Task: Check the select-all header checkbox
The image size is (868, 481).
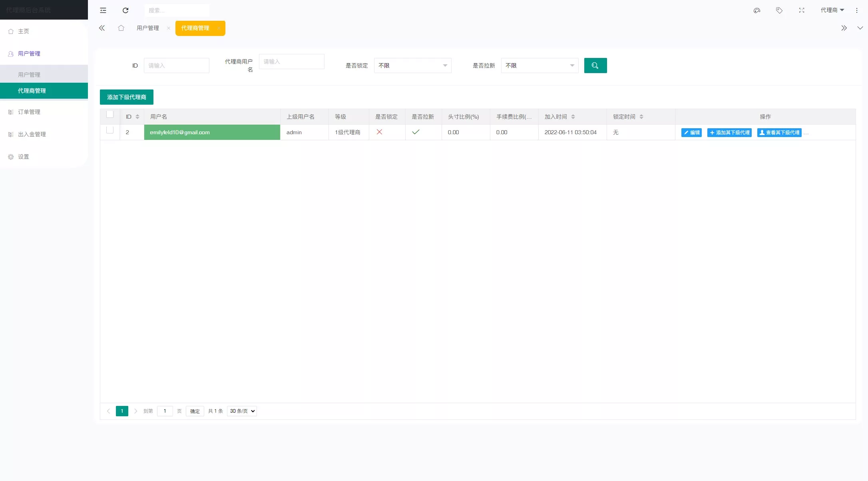Action: (110, 115)
